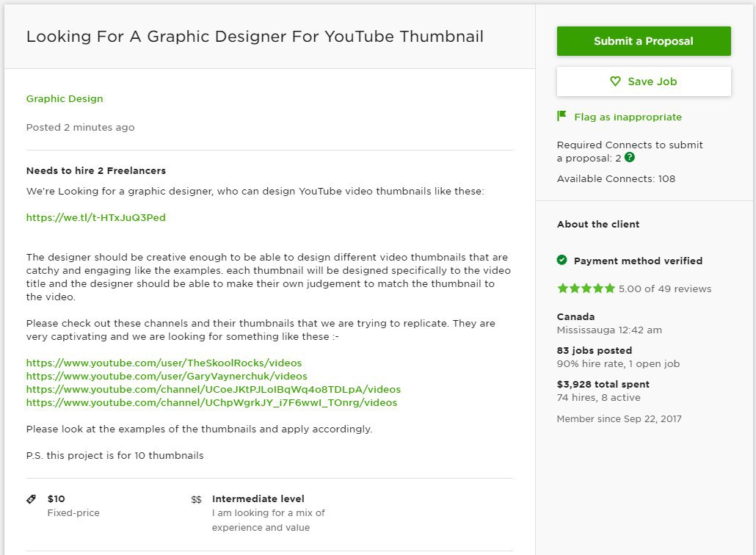Click the Save Job button
Screen dimensions: 756x555
tap(644, 81)
